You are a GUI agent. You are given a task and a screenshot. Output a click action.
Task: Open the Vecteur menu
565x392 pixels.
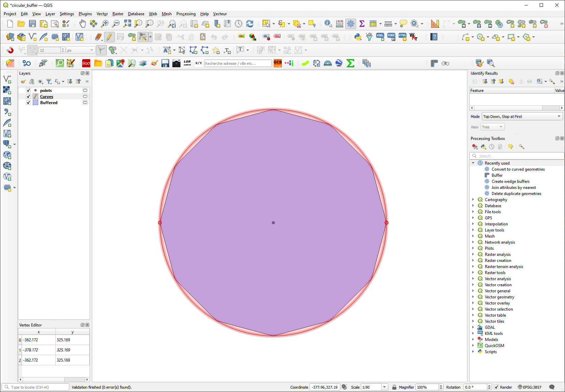tap(220, 14)
